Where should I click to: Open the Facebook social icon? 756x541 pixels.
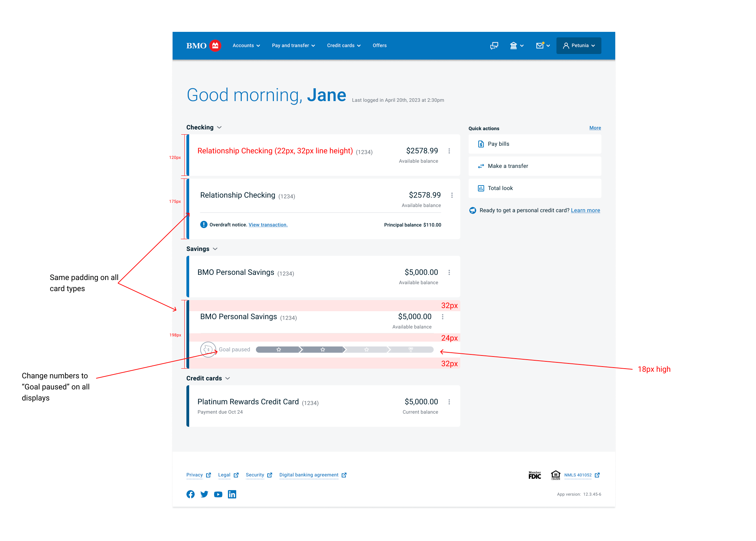pyautogui.click(x=191, y=494)
